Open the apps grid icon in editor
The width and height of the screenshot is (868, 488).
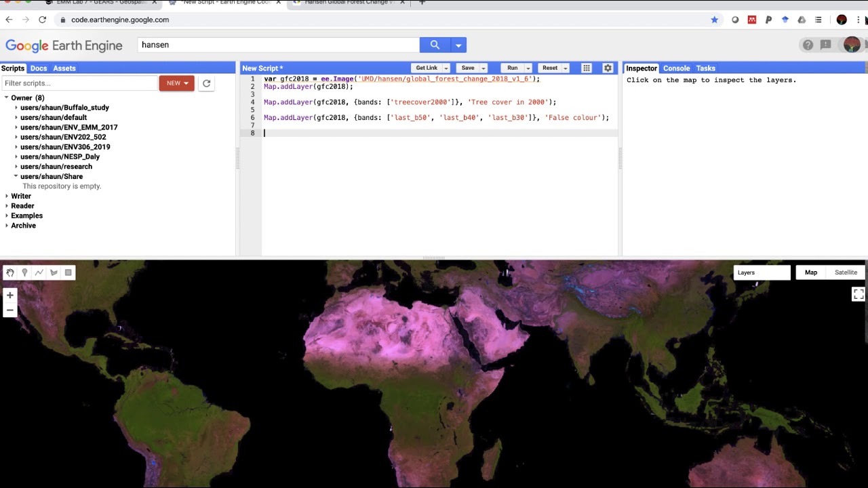tap(587, 68)
